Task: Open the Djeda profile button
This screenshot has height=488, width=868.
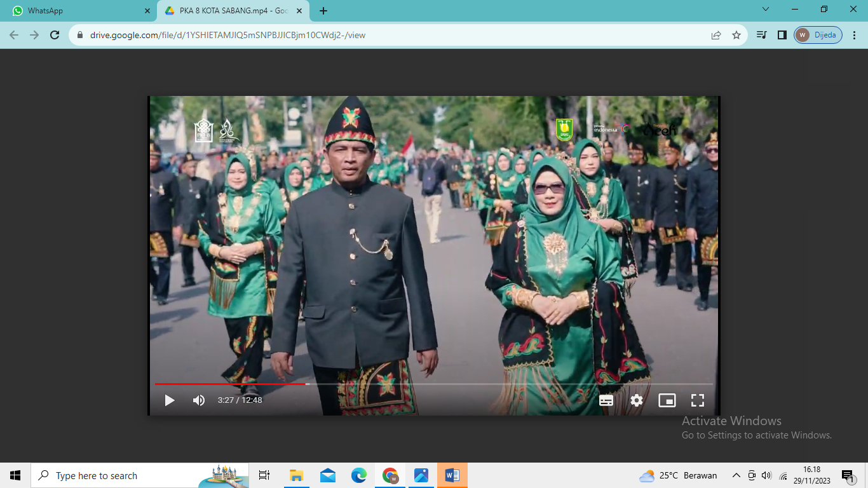Action: pos(818,35)
